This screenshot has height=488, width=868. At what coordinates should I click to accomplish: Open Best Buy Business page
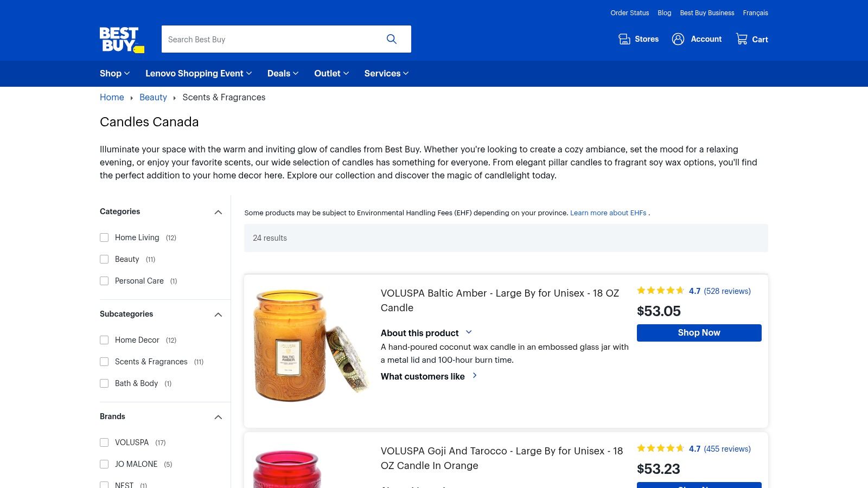tap(707, 13)
